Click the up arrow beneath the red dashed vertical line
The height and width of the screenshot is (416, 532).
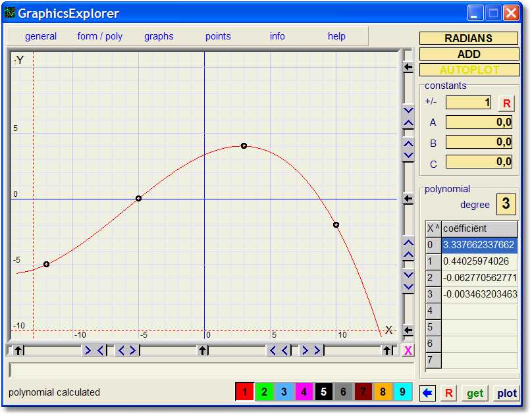coord(18,350)
